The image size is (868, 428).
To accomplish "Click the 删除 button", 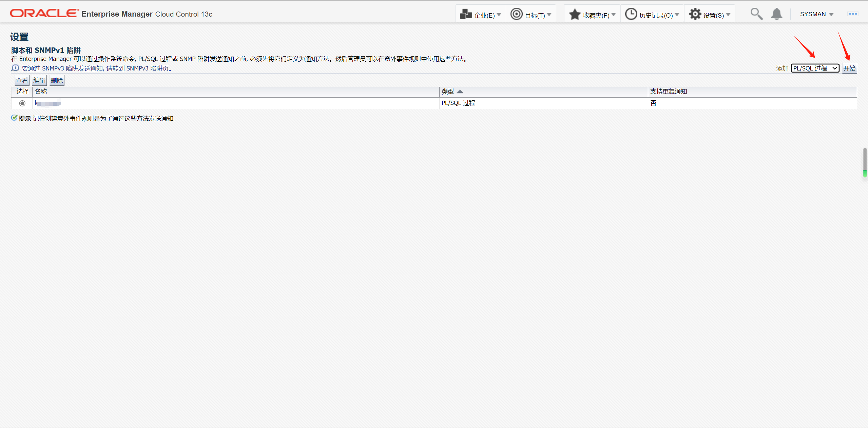I will [x=57, y=81].
